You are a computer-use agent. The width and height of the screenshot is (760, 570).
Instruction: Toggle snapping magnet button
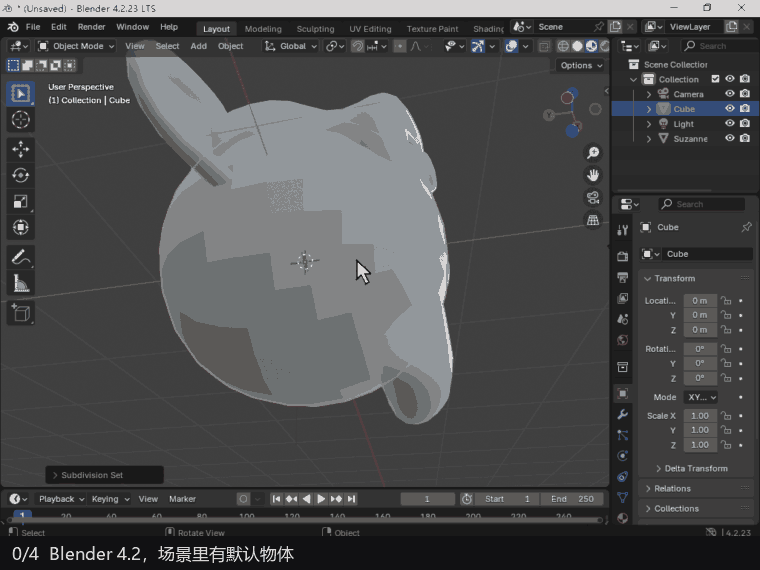(x=357, y=46)
